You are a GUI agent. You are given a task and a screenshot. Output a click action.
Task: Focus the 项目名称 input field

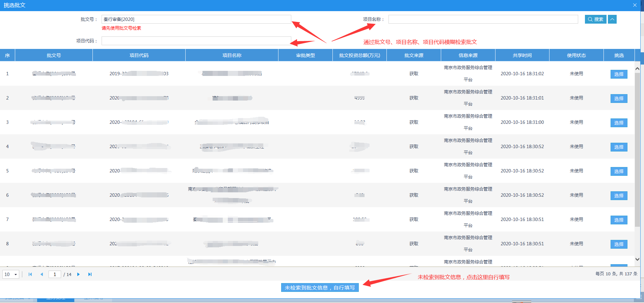pos(483,19)
